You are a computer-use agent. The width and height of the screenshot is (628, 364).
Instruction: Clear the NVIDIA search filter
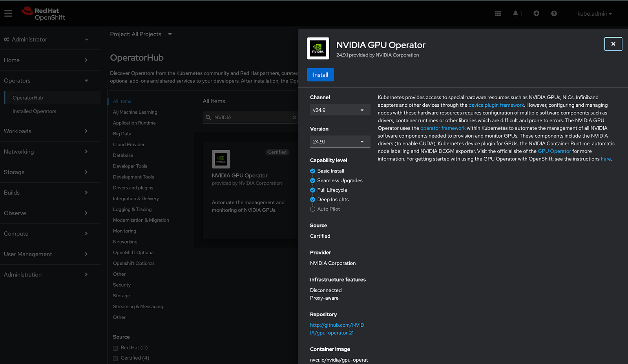[294, 117]
